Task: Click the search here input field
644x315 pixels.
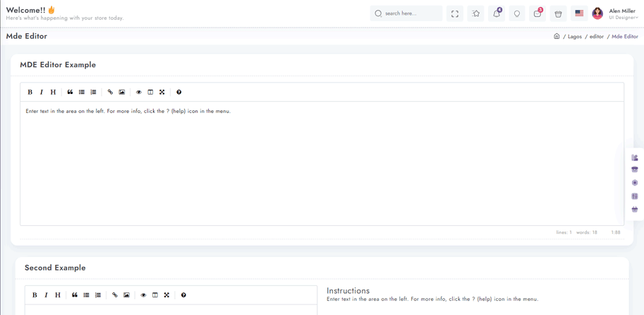Action: pyautogui.click(x=406, y=13)
